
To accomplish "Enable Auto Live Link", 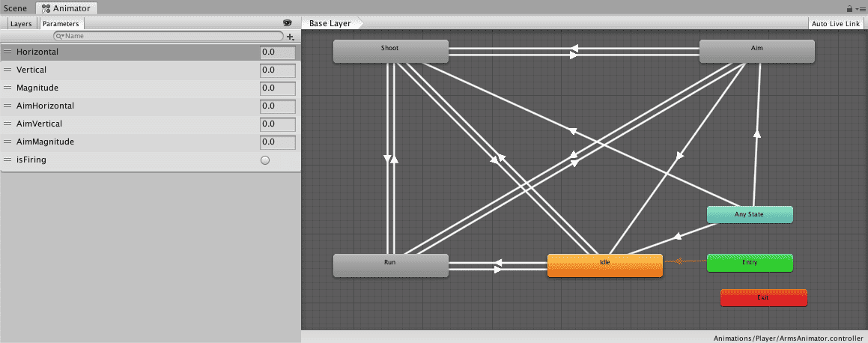I will [x=835, y=23].
